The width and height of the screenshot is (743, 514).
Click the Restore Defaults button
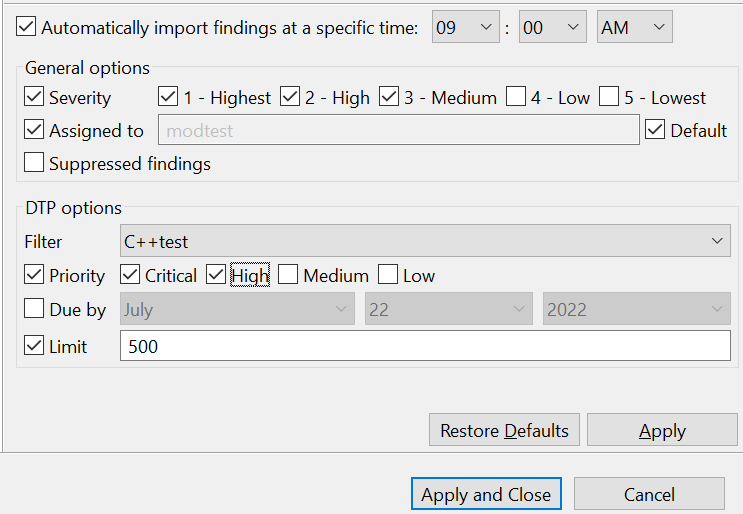[504, 430]
